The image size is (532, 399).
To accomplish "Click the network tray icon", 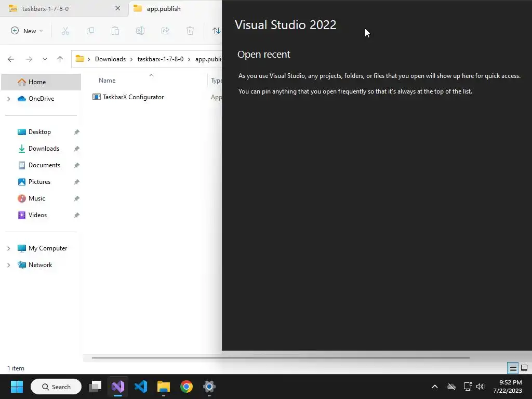I will 468,387.
